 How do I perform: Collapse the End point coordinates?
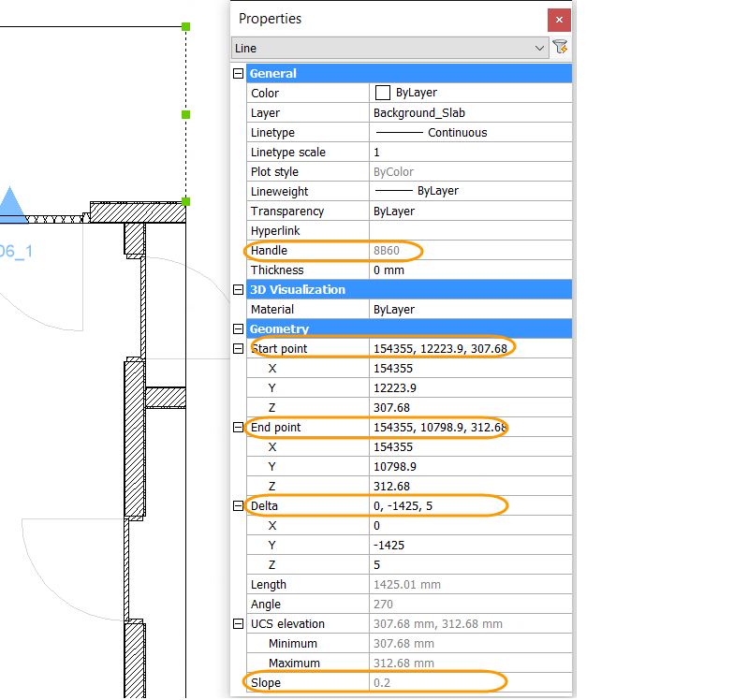(x=238, y=427)
